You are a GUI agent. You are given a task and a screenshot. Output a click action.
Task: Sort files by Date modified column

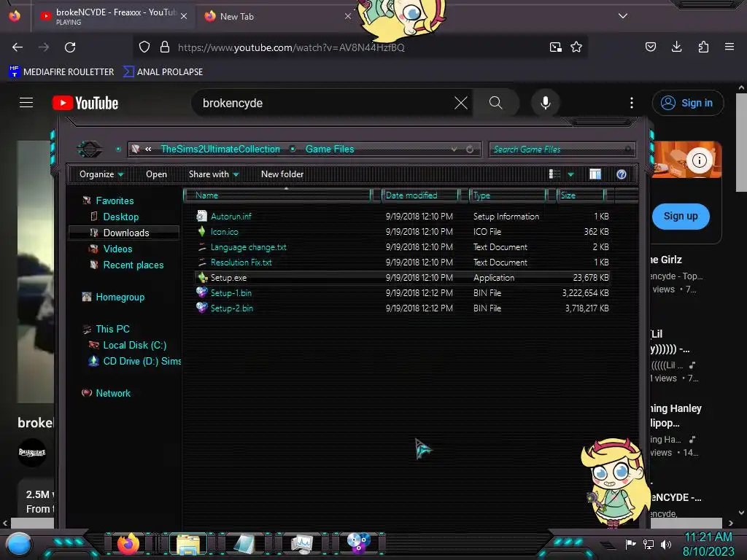coord(420,195)
